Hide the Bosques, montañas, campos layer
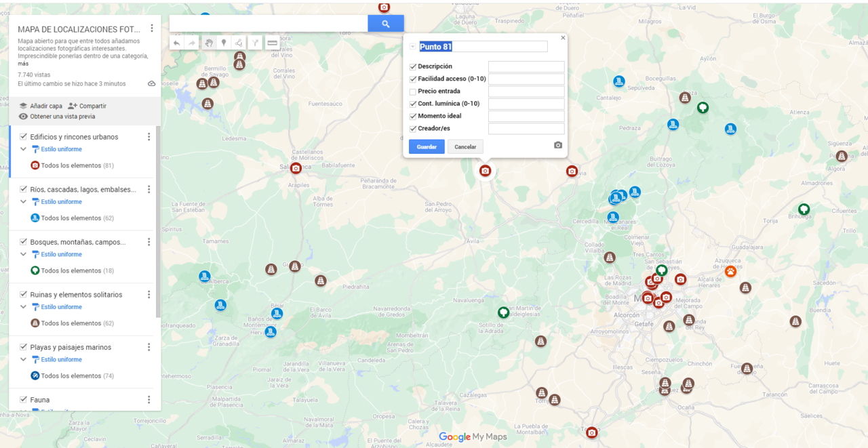The image size is (868, 448). (x=24, y=242)
